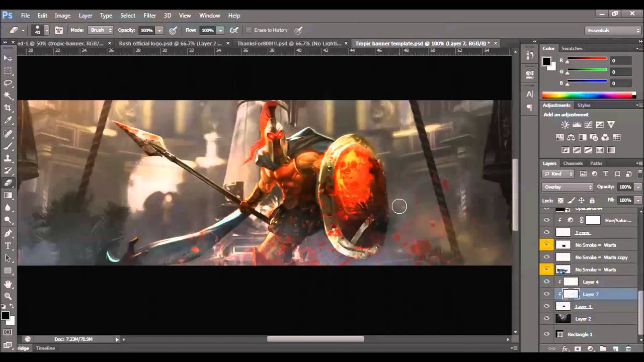Add a Levels adjustment
644x362 pixels.
click(577, 125)
